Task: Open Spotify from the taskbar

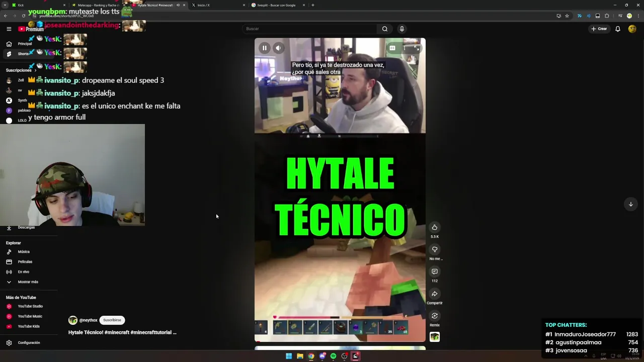Action: 333,356
